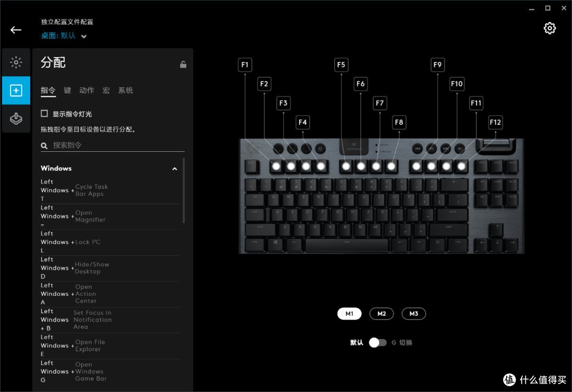Viewport: 572px width, 392px height.
Task: Click the unlock padlock icon
Action: click(183, 64)
